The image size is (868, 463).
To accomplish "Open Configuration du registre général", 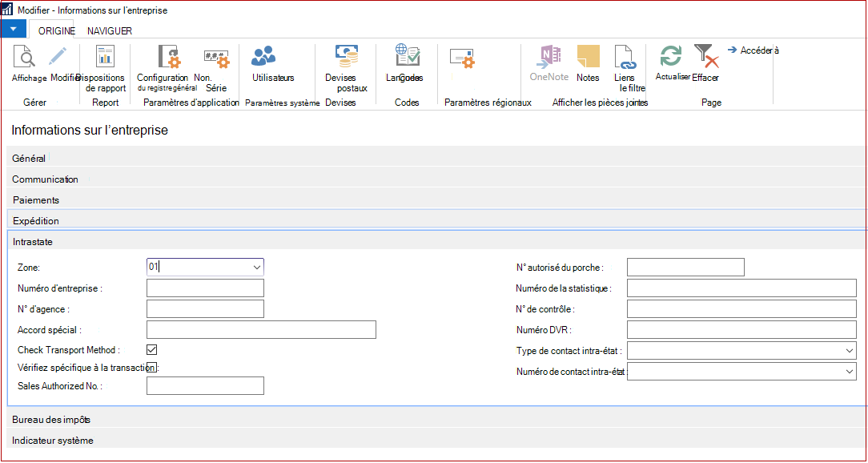I will click(168, 57).
